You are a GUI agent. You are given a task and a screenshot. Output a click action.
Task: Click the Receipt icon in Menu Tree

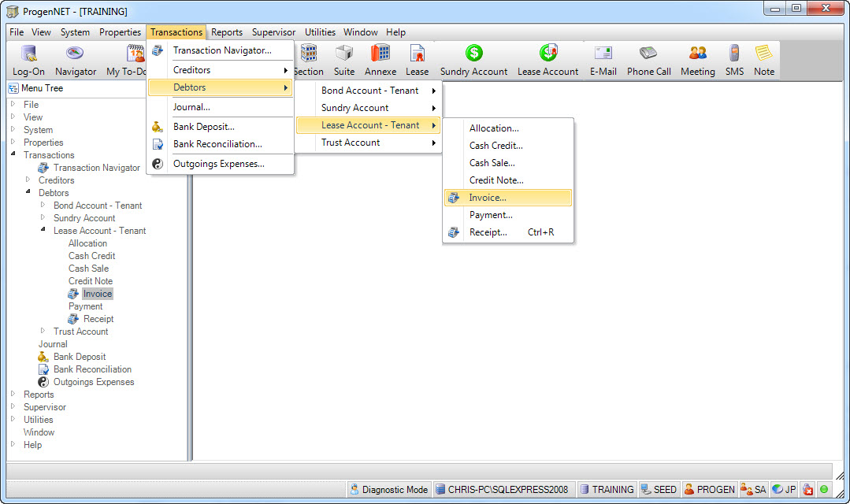[73, 319]
